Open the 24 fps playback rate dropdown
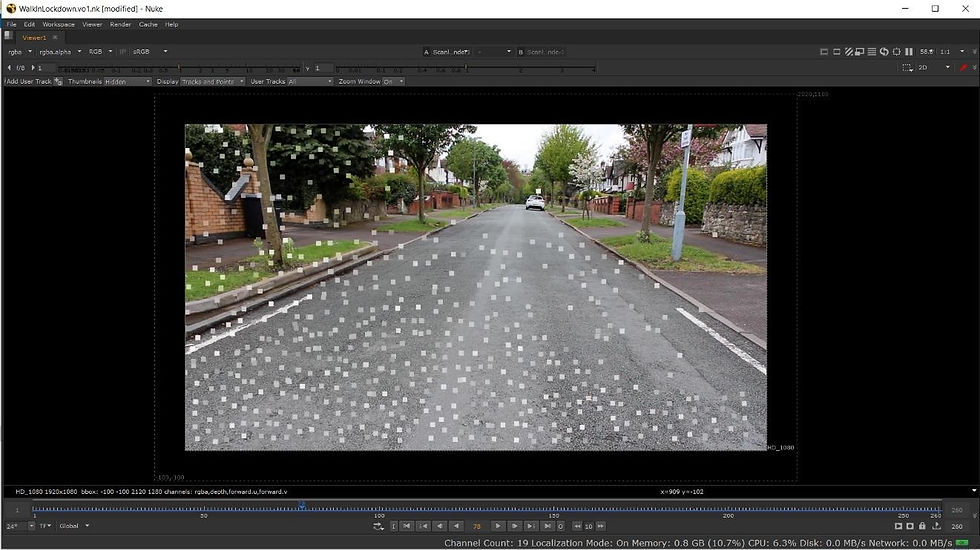Viewport: 980px width, 550px height. [x=20, y=526]
